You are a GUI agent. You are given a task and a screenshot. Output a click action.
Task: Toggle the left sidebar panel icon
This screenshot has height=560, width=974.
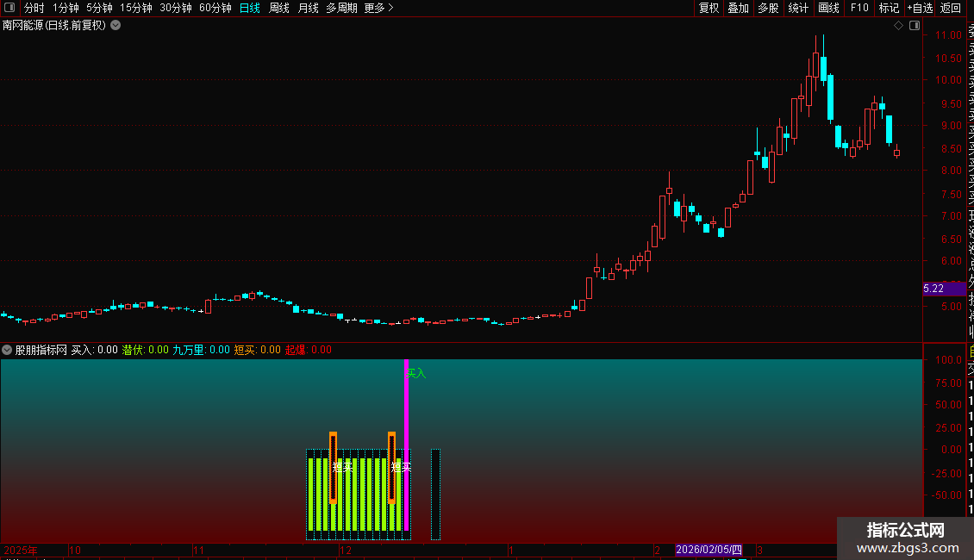coord(9,8)
